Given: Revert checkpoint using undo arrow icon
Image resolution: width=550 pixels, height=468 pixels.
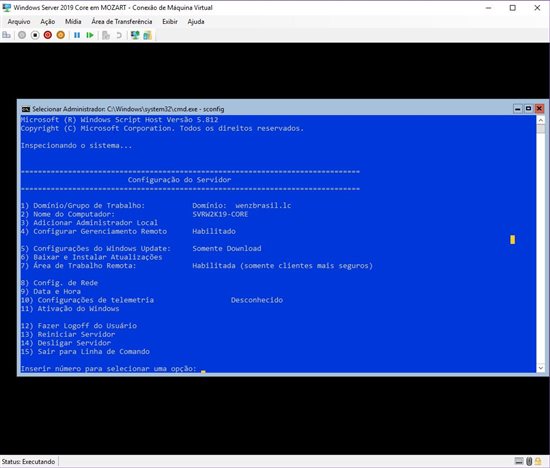Looking at the screenshot, I should coord(119,35).
